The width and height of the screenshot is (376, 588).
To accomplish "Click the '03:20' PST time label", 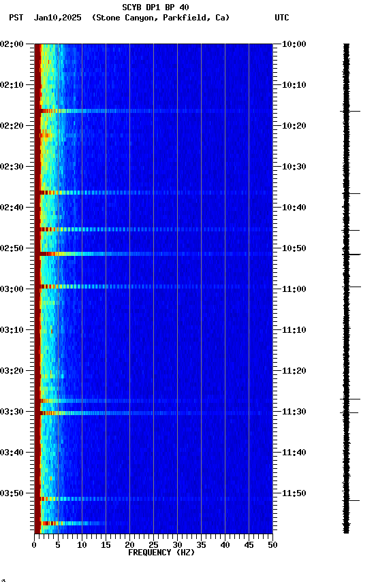I will pos(12,372).
